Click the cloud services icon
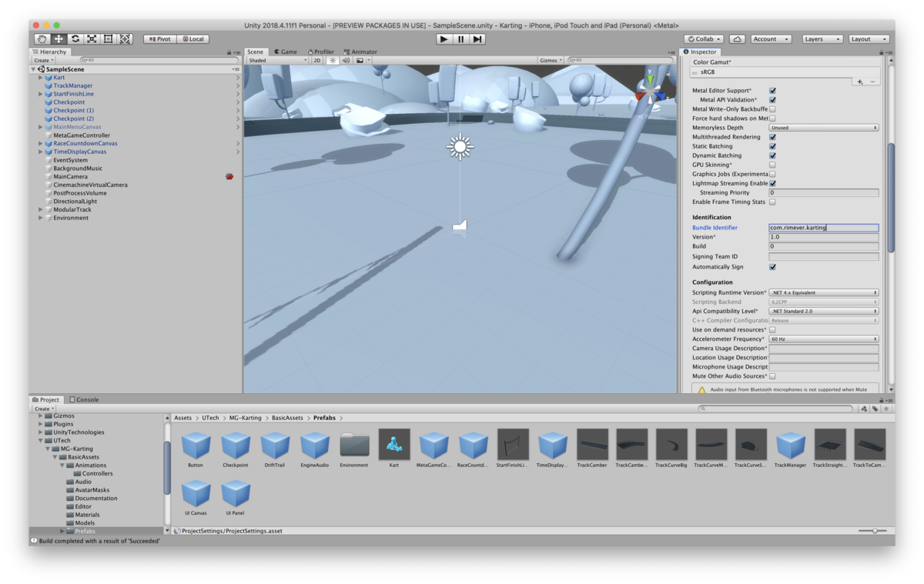The height and width of the screenshot is (584, 924). [x=737, y=38]
